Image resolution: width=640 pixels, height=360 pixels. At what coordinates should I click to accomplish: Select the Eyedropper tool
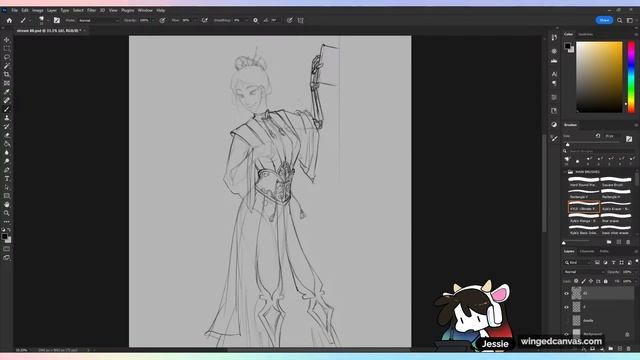tap(7, 91)
